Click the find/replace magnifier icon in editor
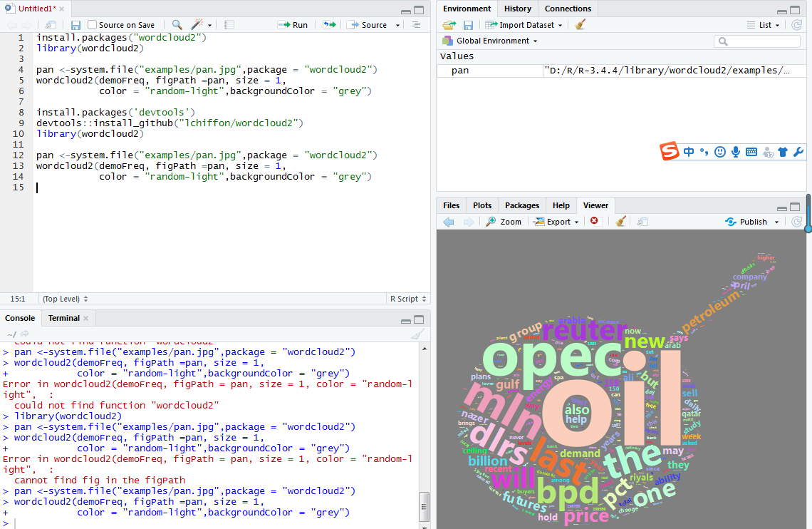Image resolution: width=812 pixels, height=529 pixels. coord(177,25)
